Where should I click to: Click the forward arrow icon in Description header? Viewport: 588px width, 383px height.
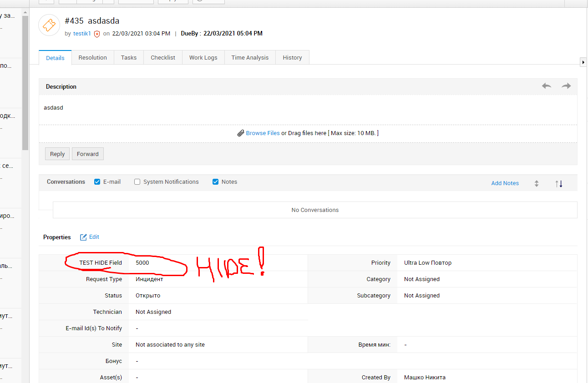566,86
